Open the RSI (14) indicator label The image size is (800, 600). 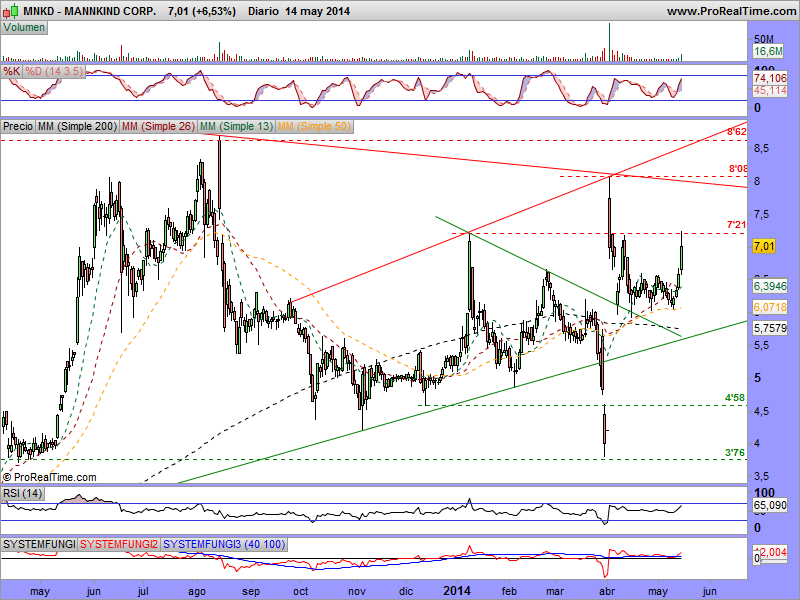pos(22,493)
